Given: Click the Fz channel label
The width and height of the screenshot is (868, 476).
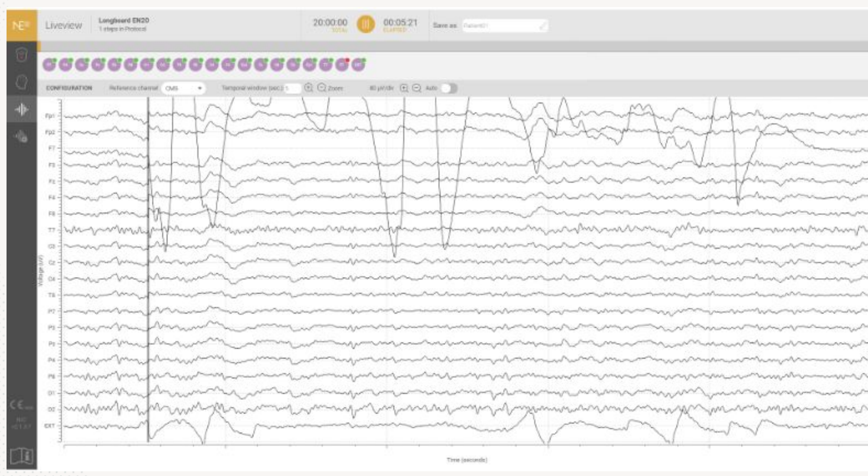Looking at the screenshot, I should 52,181.
